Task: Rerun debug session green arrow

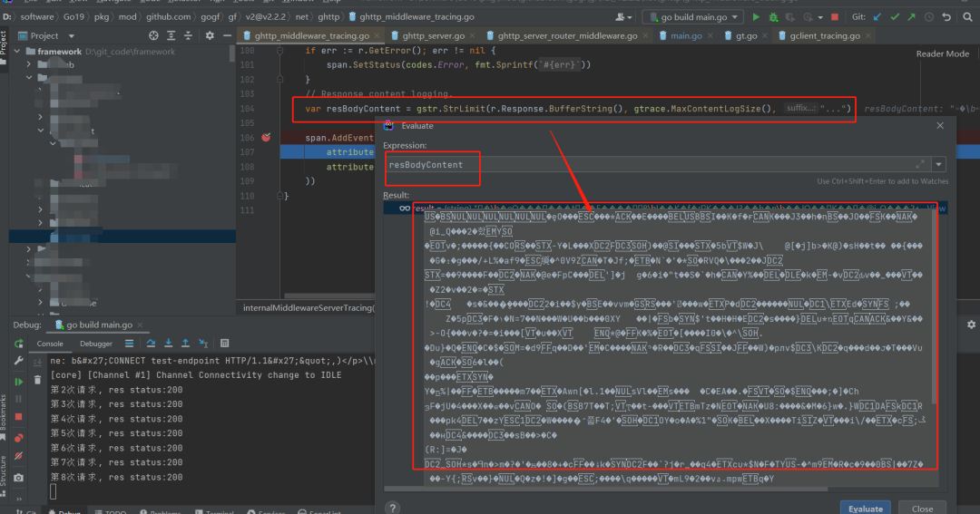Action: tap(19, 343)
